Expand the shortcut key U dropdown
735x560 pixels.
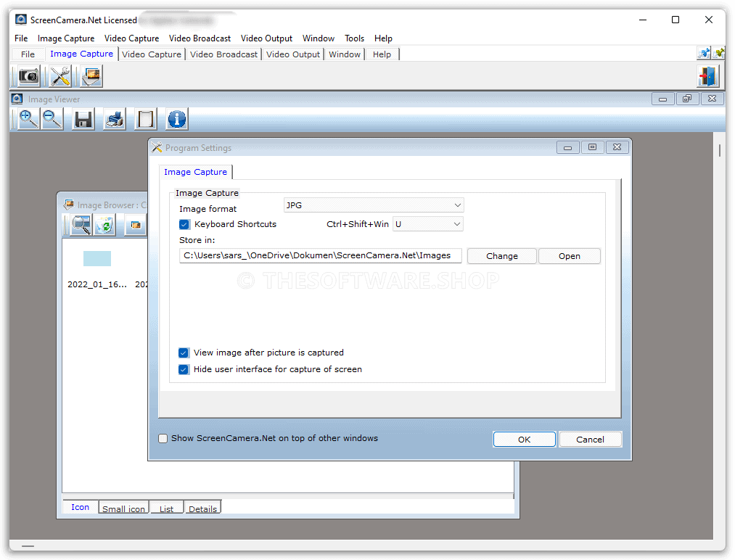(427, 224)
